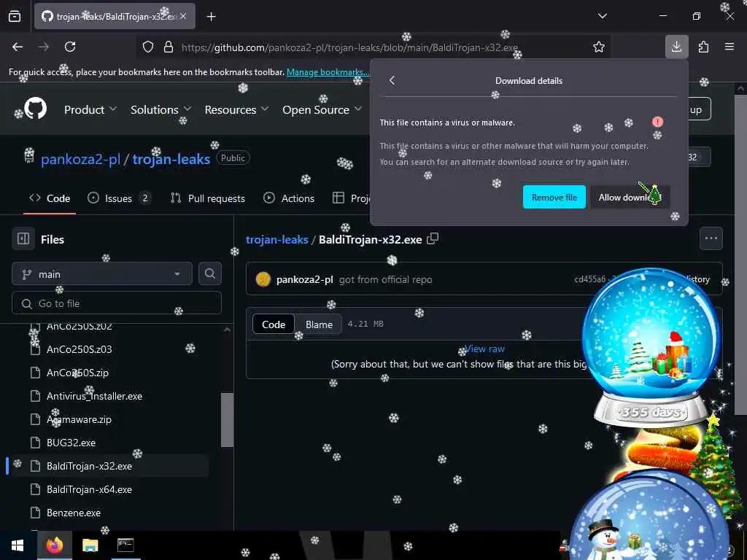Expand the Product menu
Screen dimensions: 747x560
tap(90, 109)
